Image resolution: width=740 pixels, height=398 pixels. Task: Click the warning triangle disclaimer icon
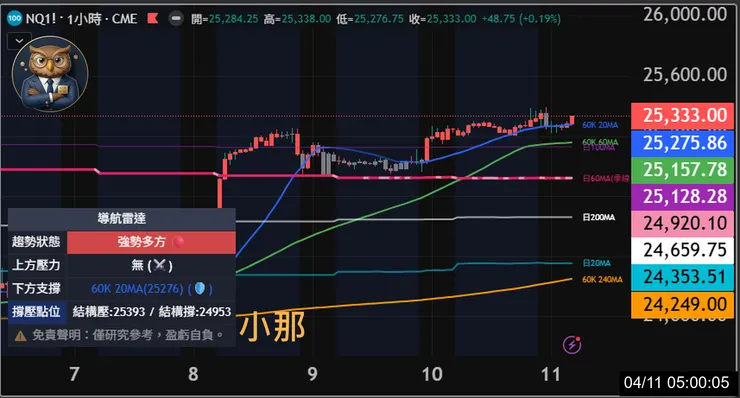(20, 336)
